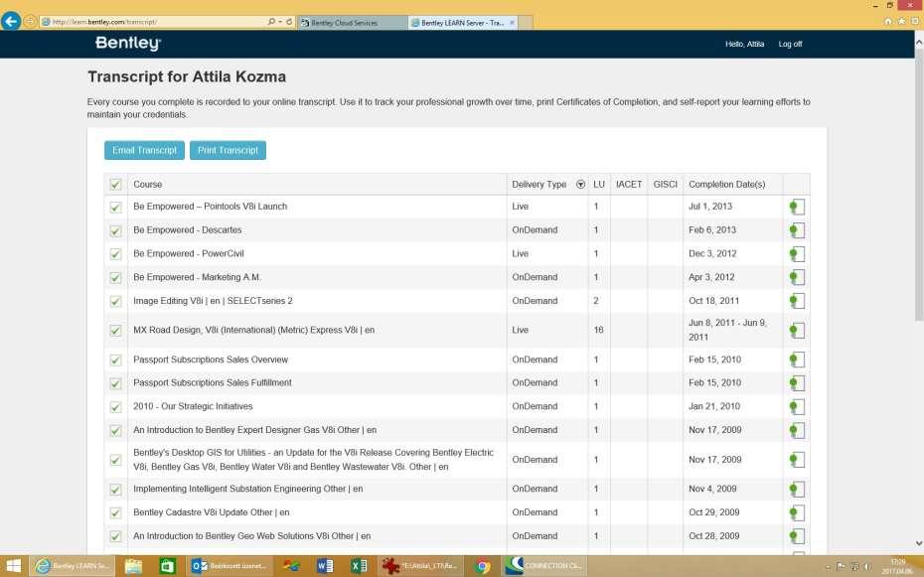The image size is (924, 577).
Task: Open browser Tools gear icon
Action: [915, 21]
